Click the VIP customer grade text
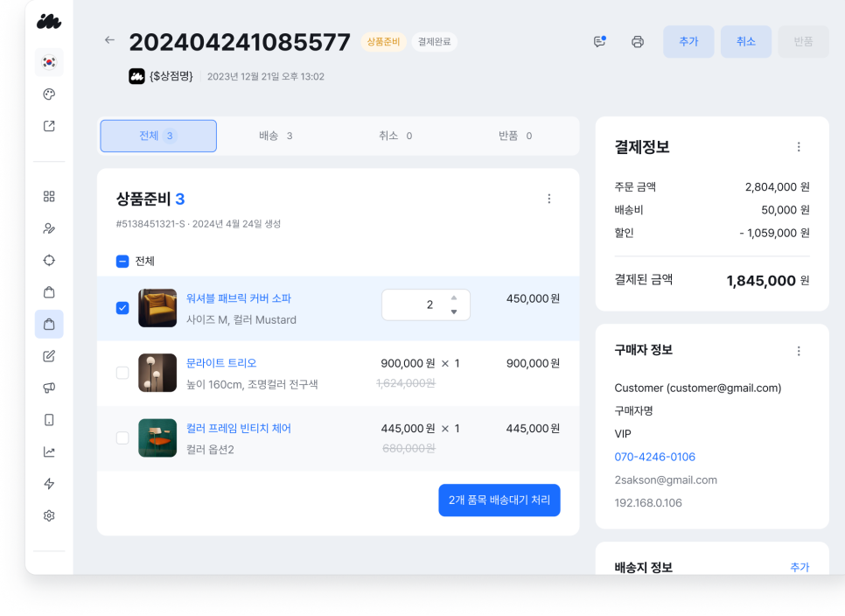The width and height of the screenshot is (845, 616). point(623,434)
